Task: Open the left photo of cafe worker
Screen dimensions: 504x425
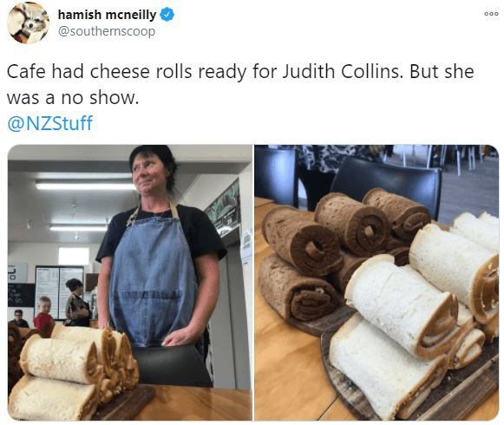Action: (130, 283)
